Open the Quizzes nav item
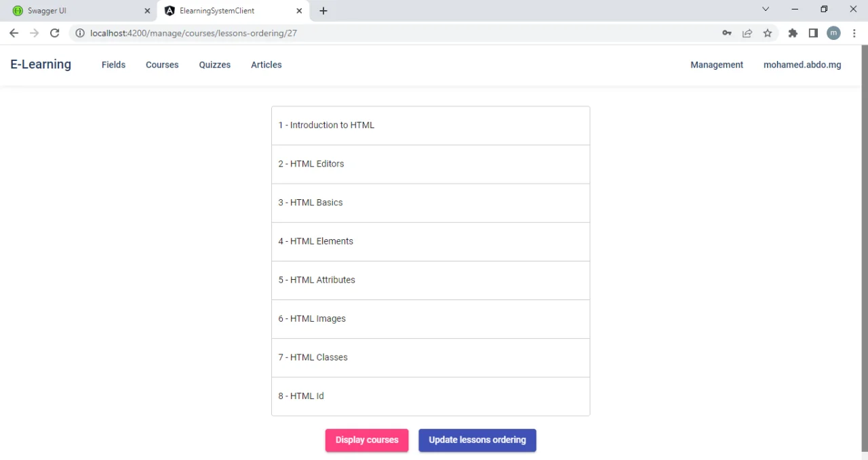 coord(215,65)
